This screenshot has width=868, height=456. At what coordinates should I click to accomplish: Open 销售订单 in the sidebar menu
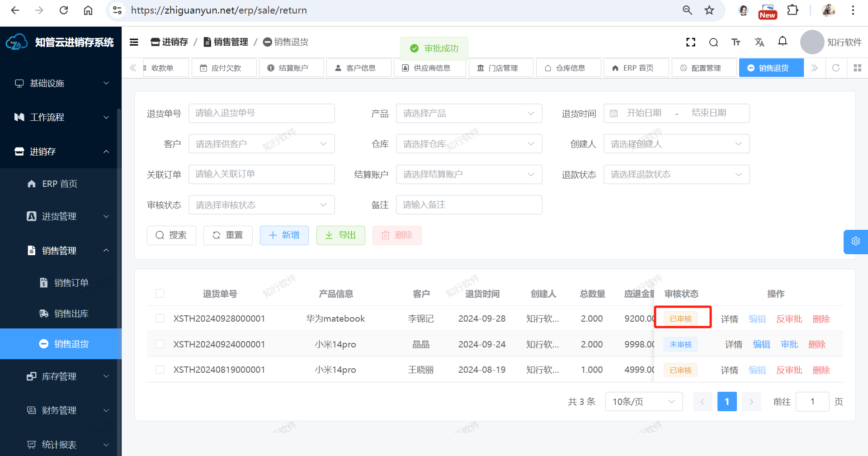(71, 283)
